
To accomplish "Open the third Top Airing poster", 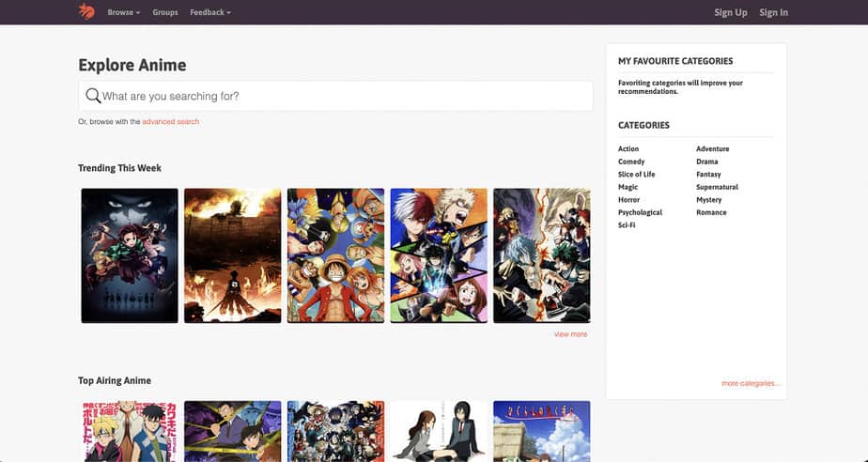I will (335, 432).
